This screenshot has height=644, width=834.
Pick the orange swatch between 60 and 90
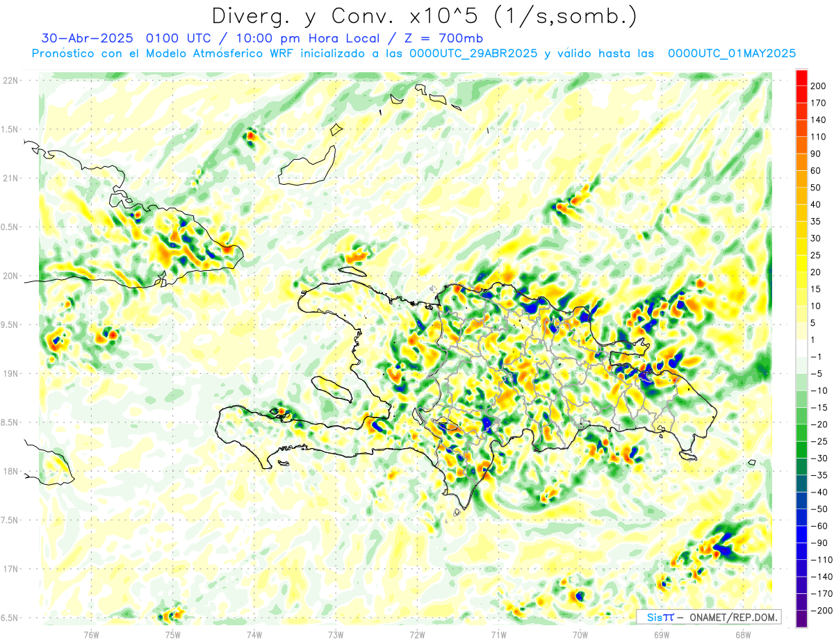801,163
